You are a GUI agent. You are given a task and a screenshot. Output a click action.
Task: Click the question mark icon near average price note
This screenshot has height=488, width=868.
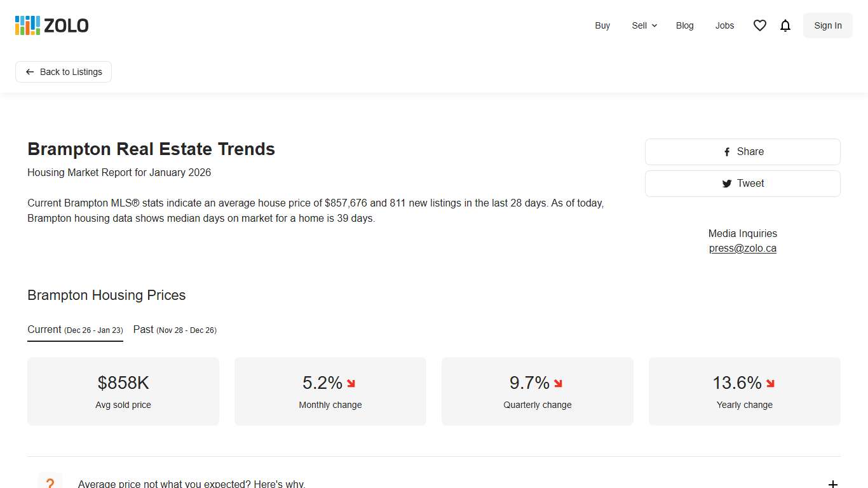[x=50, y=482]
